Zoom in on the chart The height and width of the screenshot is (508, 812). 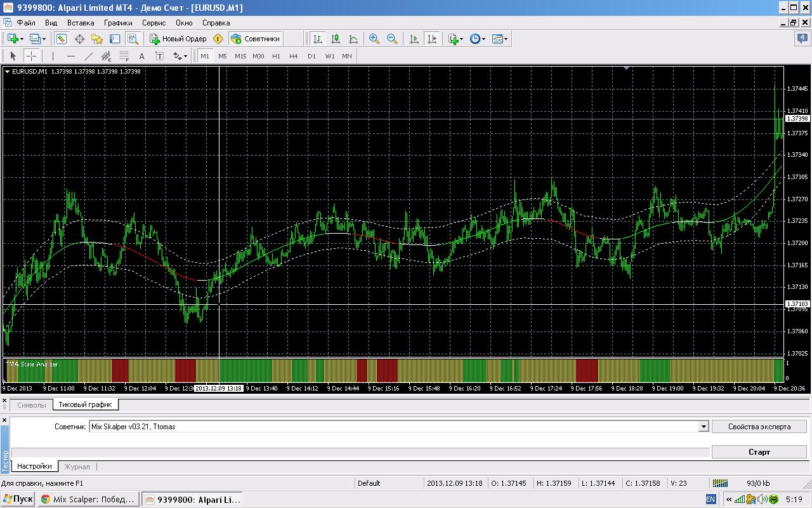coord(374,39)
